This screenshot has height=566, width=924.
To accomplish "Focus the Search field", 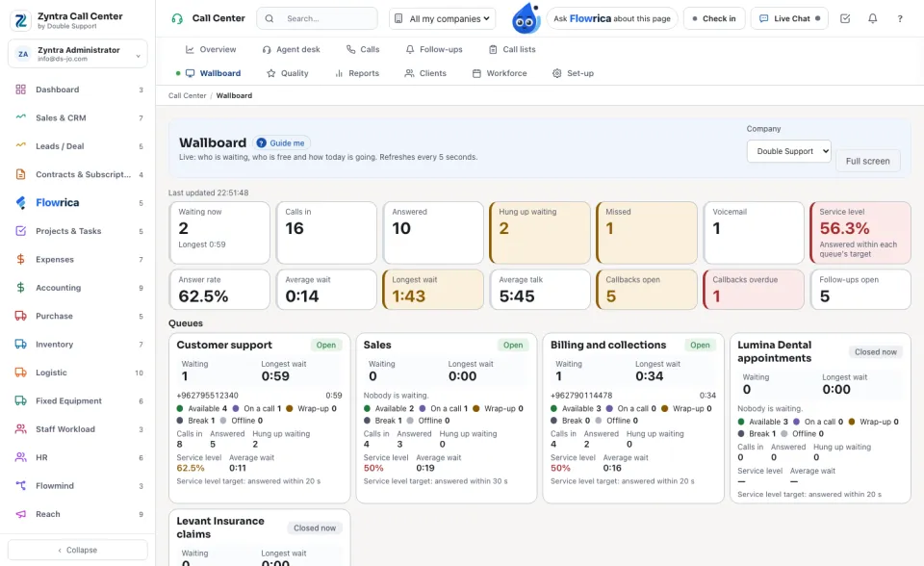I will [x=317, y=19].
